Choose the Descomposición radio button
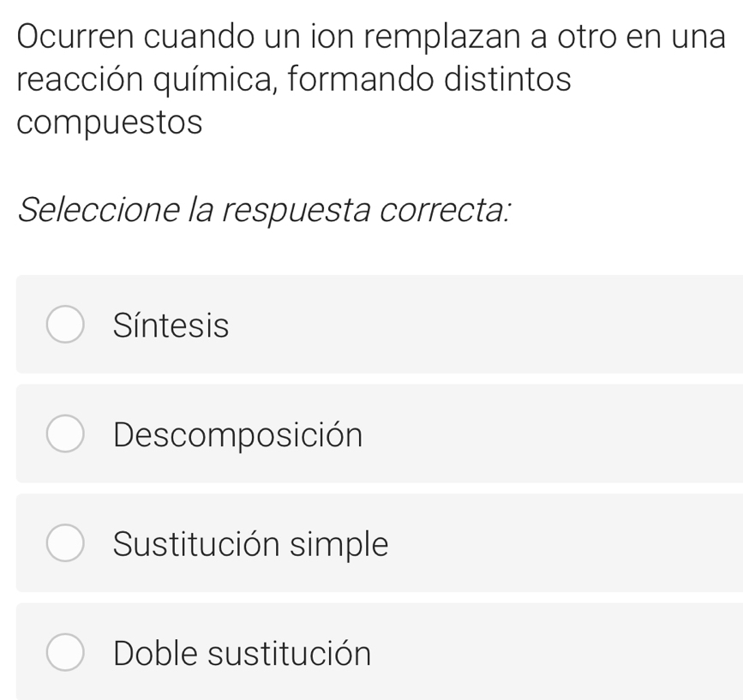 click(65, 434)
